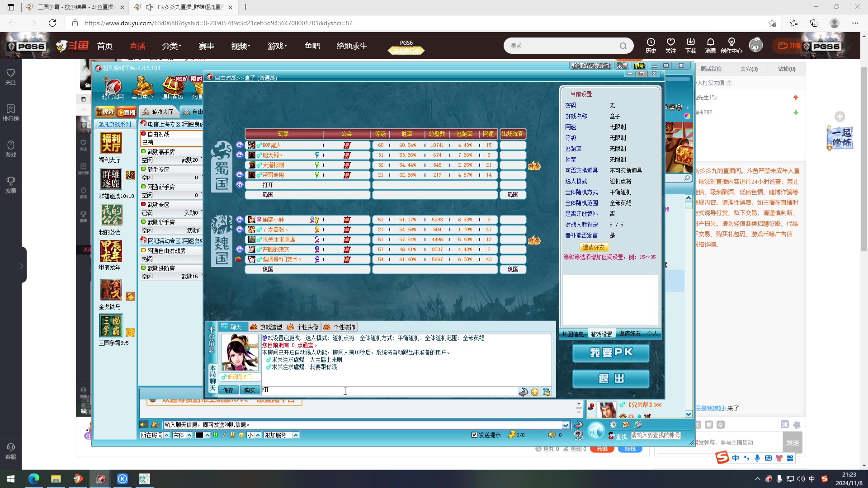Switch to 地图信息 tab

click(x=573, y=334)
